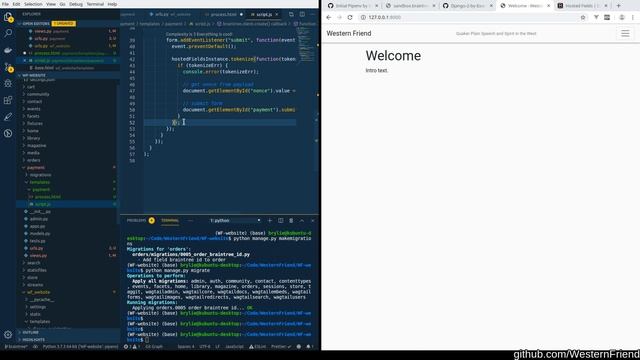Go back in the browser
Viewport: 640px width, 360px height.
click(x=329, y=18)
